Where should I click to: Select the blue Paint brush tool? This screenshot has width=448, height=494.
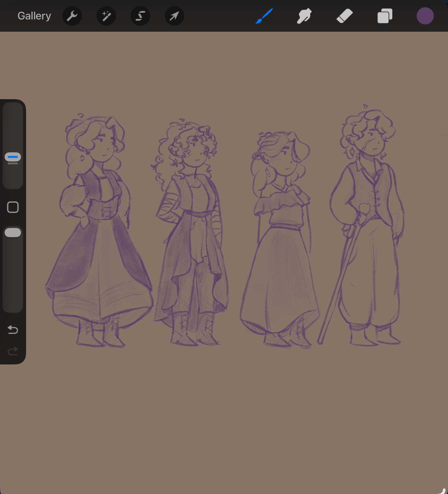(x=264, y=16)
